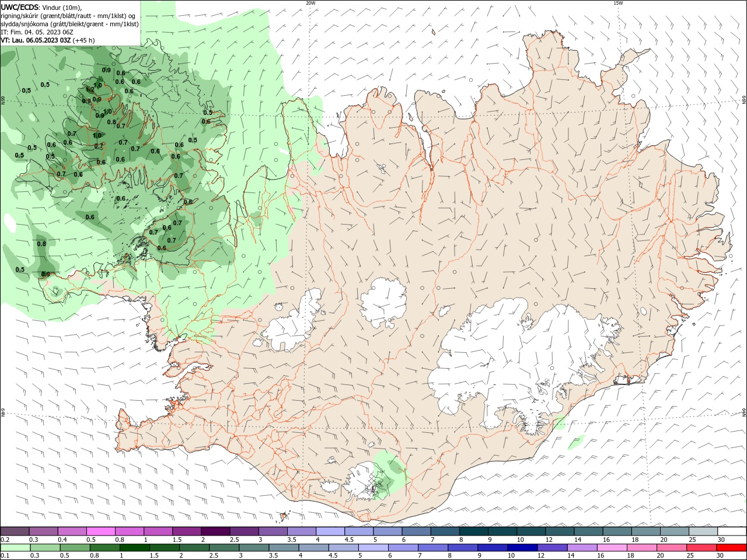Pick the darkest green 1 swatch in bottom legend row
747x560 pixels.
[134, 548]
